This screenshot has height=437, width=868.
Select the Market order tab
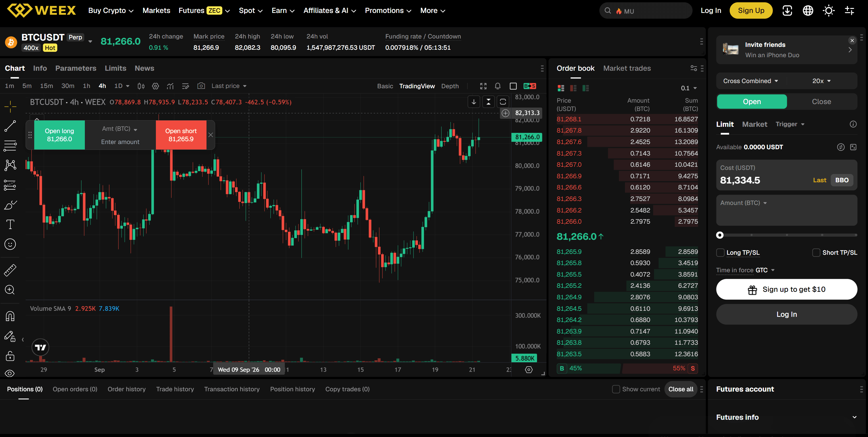754,124
